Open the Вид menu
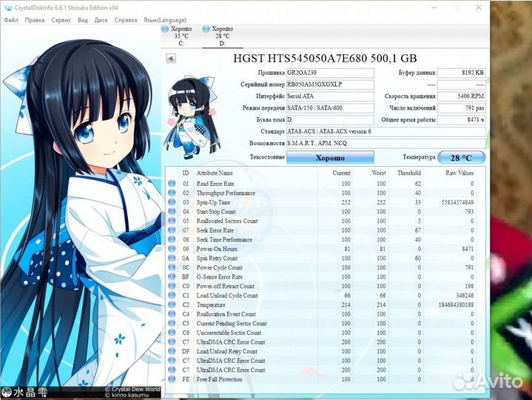532x400 pixels. [x=82, y=20]
